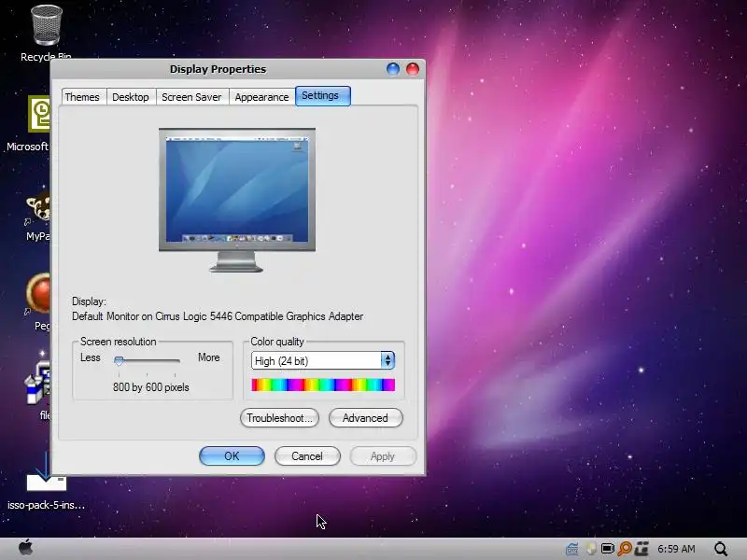Select the Microsoft desktop shortcut icon

tap(39, 114)
